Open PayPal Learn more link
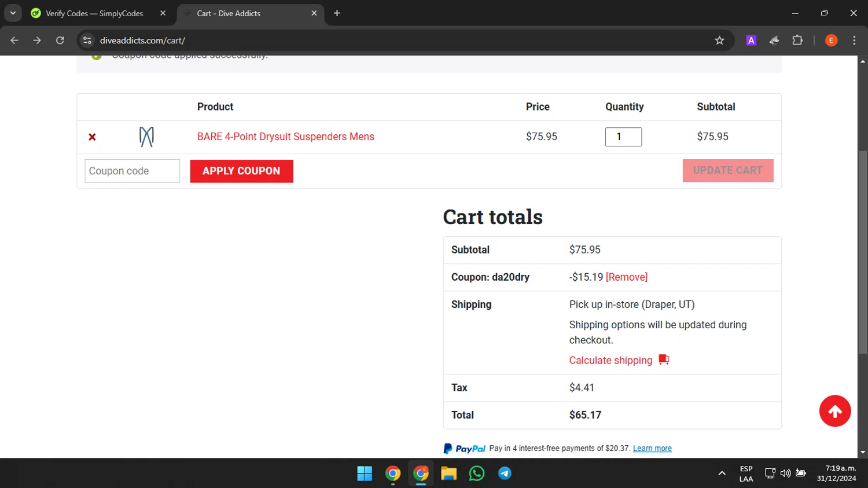Screen dimensions: 868x488 (652, 449)
